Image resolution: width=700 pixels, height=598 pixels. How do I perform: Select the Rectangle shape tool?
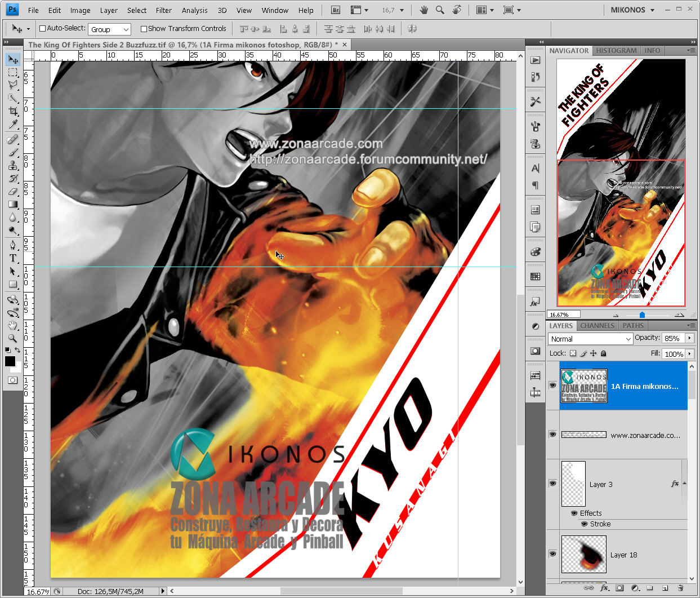[x=13, y=284]
